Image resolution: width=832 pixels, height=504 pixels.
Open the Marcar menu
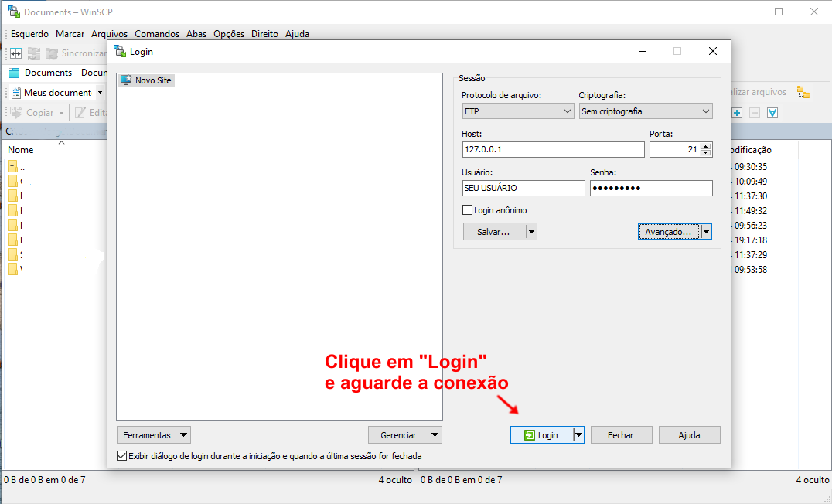pos(70,33)
